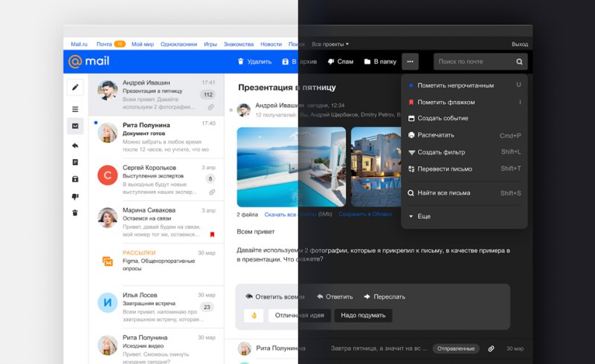The width and height of the screenshot is (595, 364).
Task: Click the Спам toolbar button
Action: pos(341,62)
